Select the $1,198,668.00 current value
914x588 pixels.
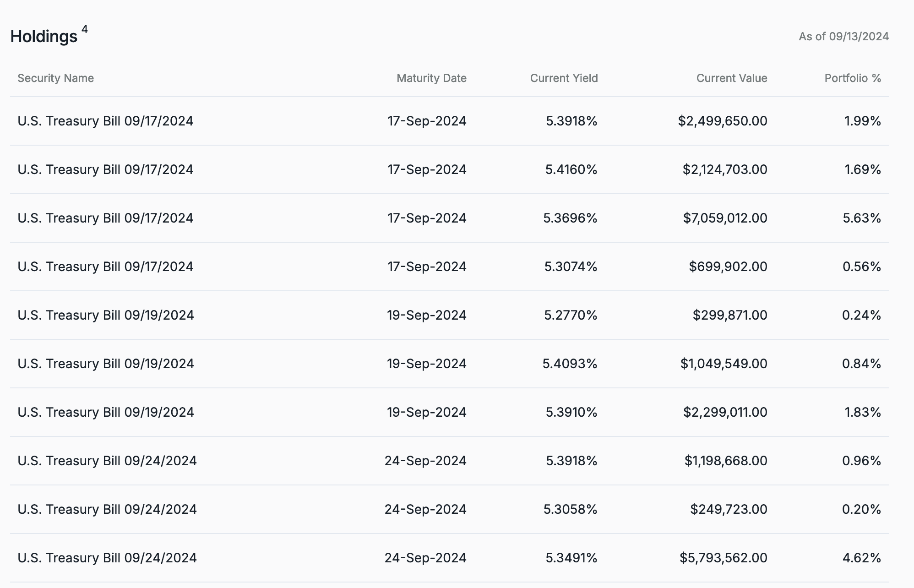[x=726, y=461]
